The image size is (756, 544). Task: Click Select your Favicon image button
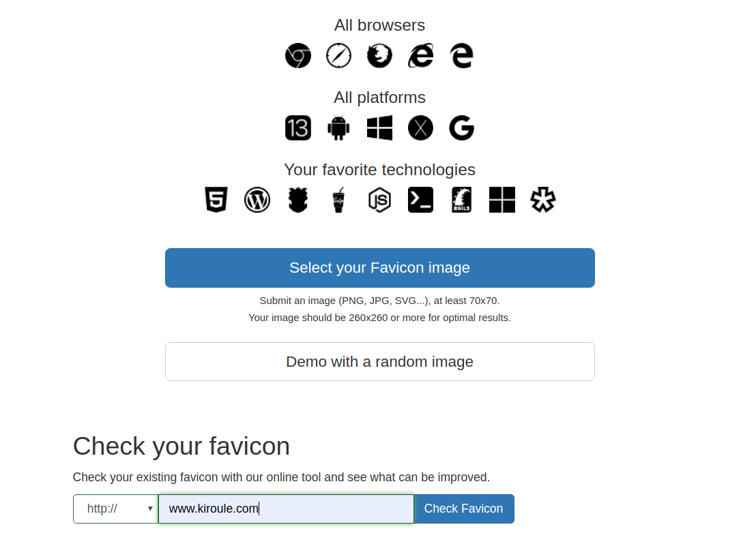point(380,268)
